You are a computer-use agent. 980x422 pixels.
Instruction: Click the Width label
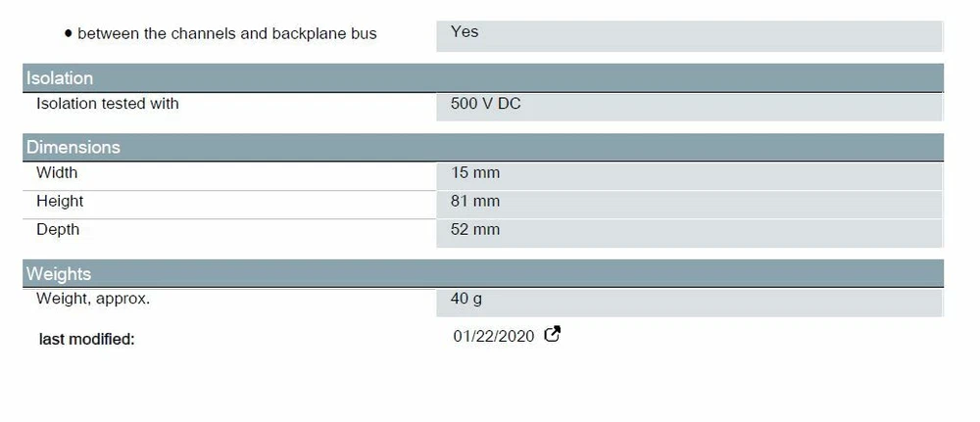(x=57, y=173)
